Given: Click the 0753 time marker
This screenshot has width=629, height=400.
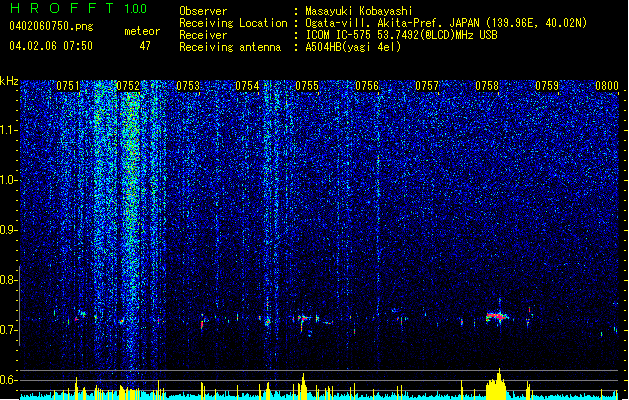Looking at the screenshot, I should coord(188,86).
